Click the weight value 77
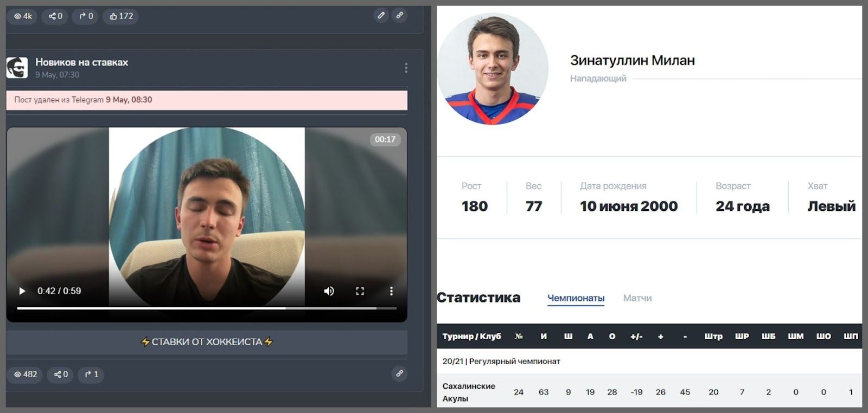 coord(534,206)
